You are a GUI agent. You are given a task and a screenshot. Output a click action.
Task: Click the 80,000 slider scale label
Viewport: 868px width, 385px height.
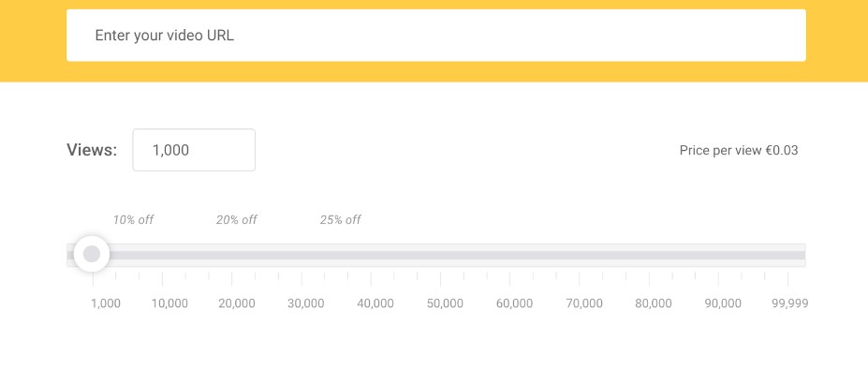(x=654, y=304)
